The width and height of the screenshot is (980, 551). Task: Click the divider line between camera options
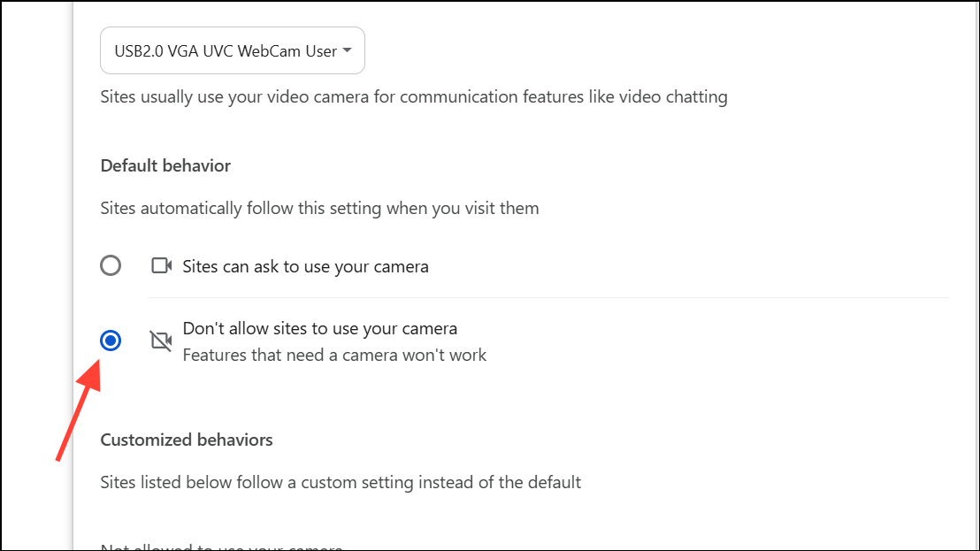click(548, 298)
